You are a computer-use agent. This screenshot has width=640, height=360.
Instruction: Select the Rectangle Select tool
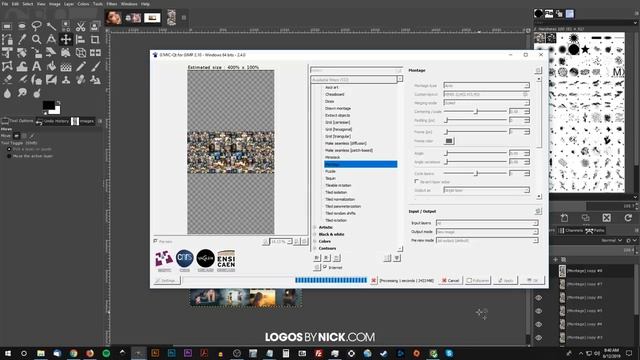(x=7, y=27)
